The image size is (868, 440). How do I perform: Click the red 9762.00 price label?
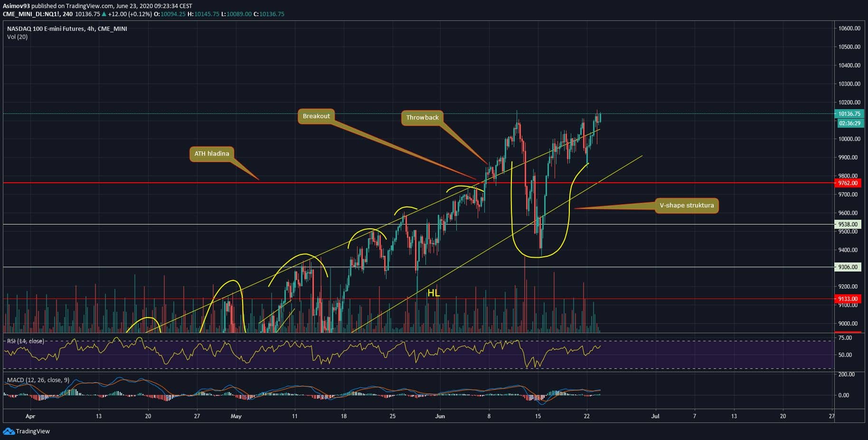tap(848, 183)
